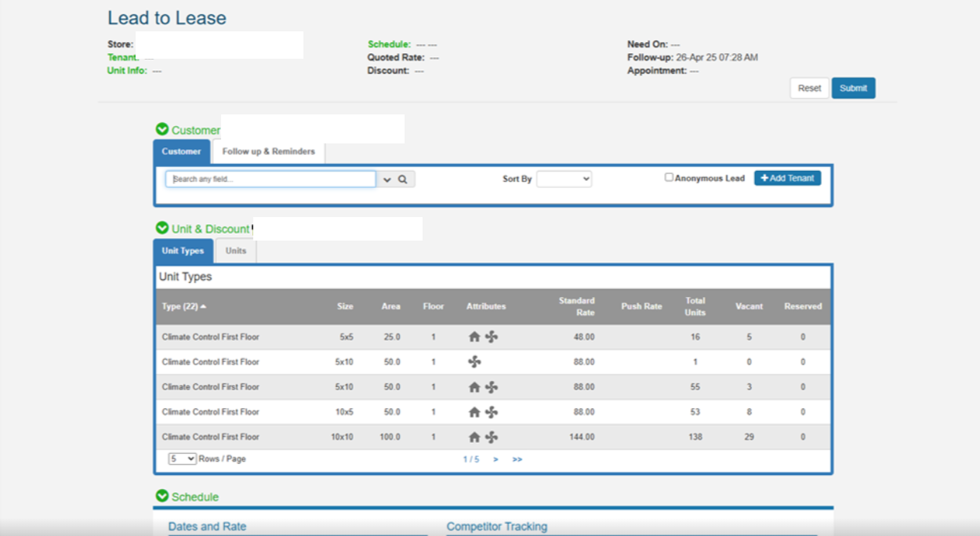980x536 pixels.
Task: Click the fan icon in the row with 1 total unit
Action: tap(474, 362)
